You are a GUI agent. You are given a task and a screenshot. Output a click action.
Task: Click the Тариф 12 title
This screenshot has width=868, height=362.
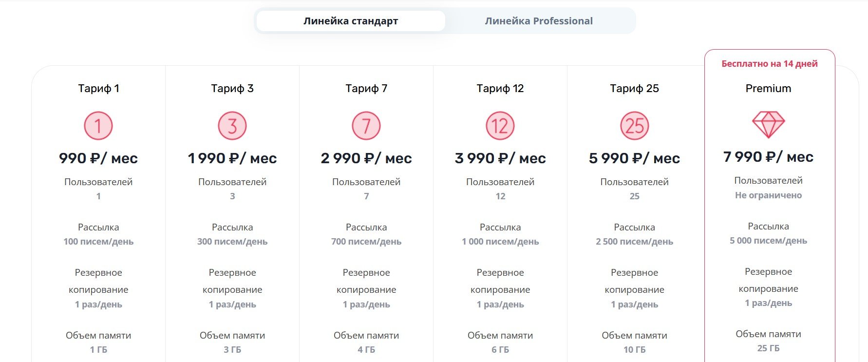point(500,88)
